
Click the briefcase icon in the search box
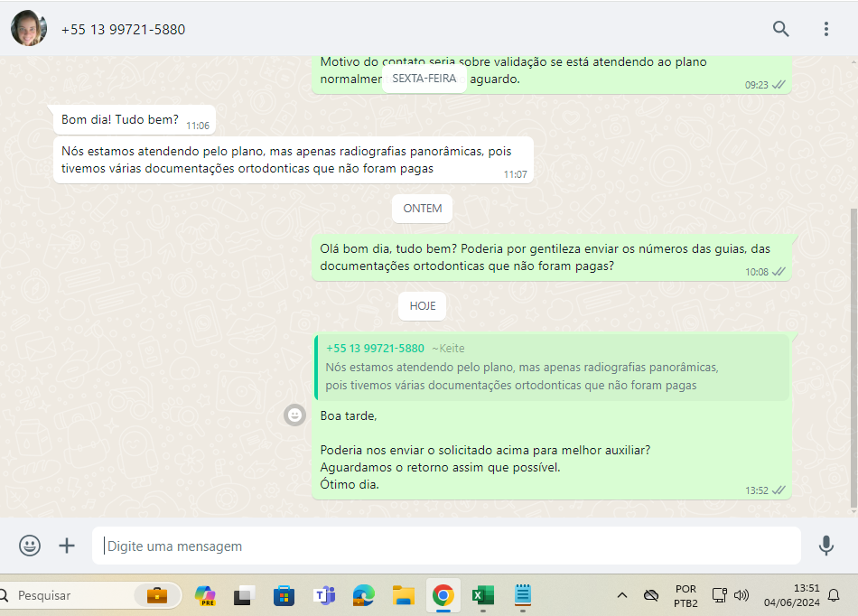point(157,595)
